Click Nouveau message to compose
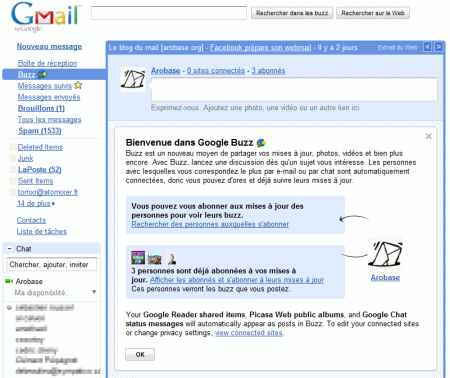Screen dimensions: 450x378 click(49, 46)
